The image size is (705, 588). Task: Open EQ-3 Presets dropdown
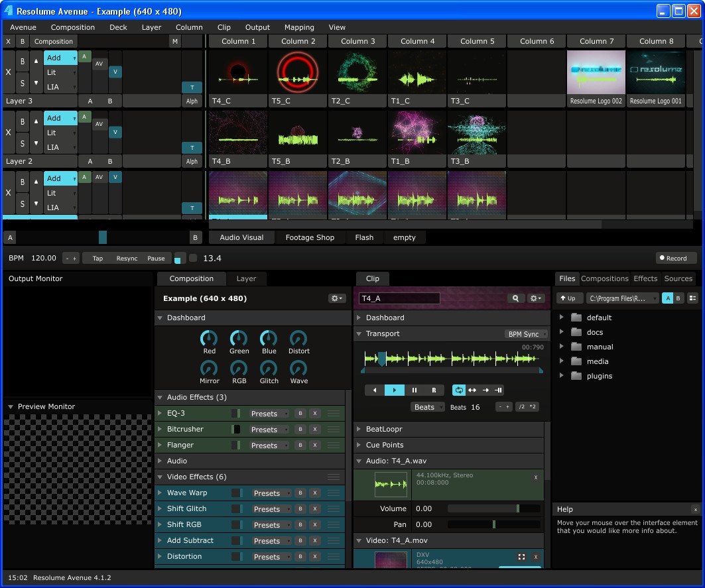coord(269,414)
